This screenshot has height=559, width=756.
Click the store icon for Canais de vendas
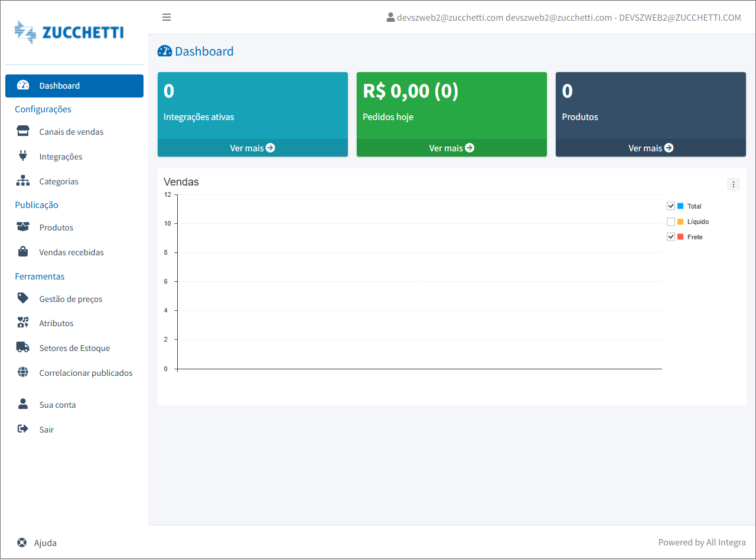(x=23, y=132)
